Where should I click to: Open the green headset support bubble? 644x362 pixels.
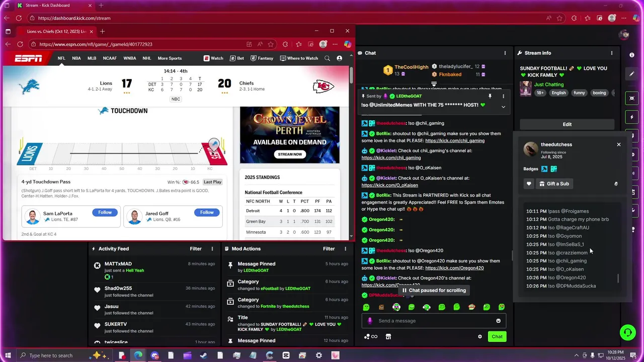(x=627, y=332)
